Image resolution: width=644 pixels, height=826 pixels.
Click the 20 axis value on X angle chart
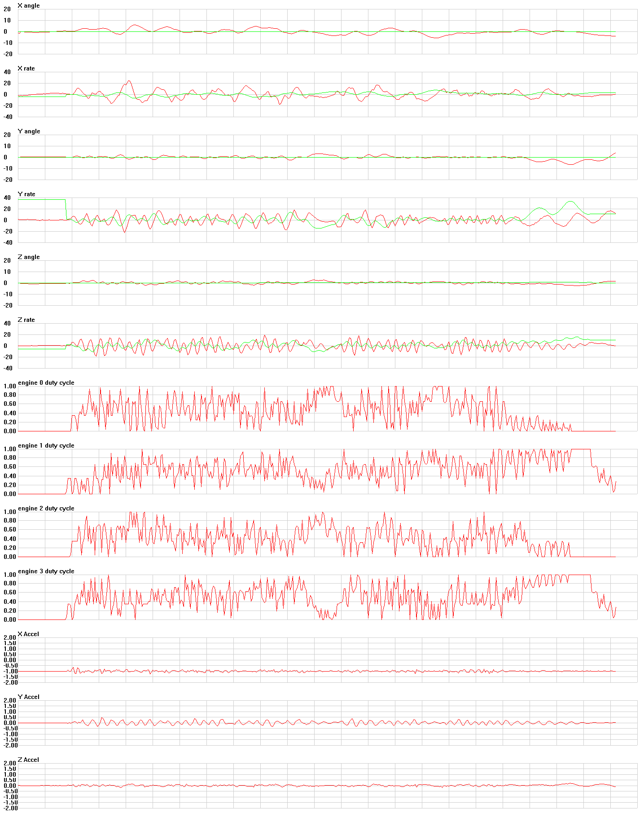point(7,9)
